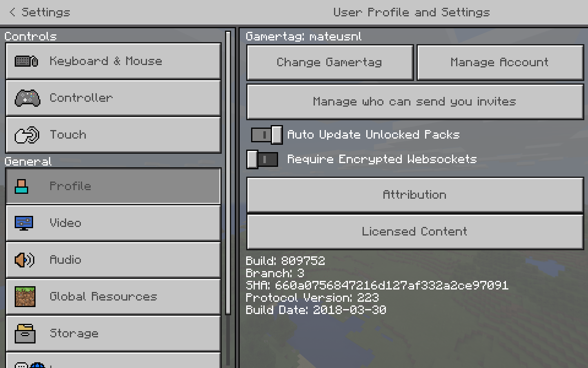Click the Video monitor icon
This screenshot has width=588, height=368.
[x=24, y=223]
